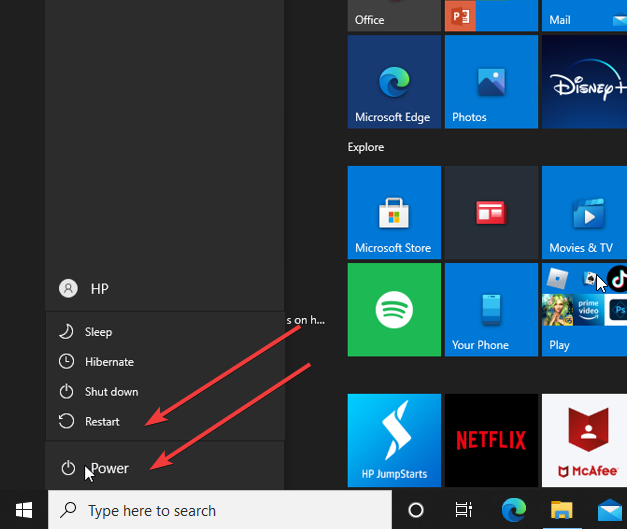Viewport: 627px width, 529px height.
Task: Click the Solitaire cards icon in Play tile
Action: (590, 278)
